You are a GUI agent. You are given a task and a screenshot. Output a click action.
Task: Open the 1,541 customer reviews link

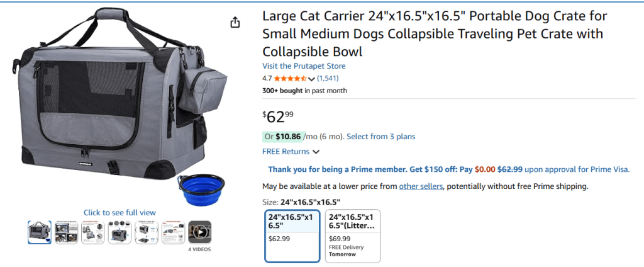pos(328,79)
